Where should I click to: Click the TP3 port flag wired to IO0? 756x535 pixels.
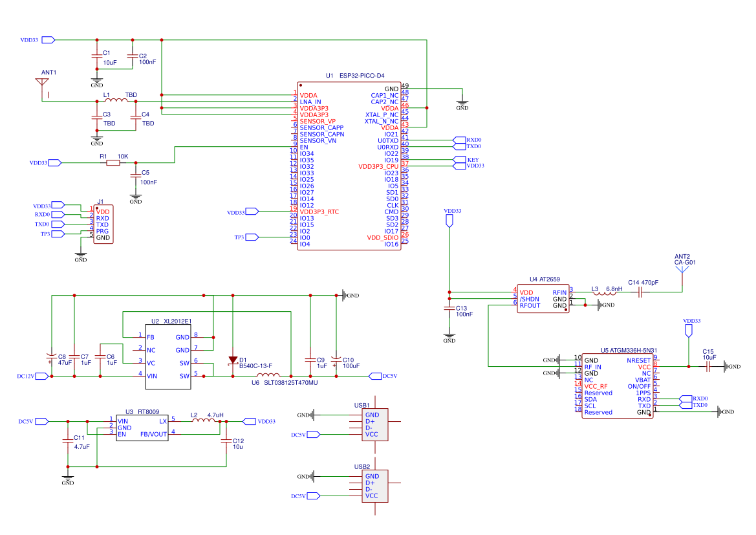pos(252,237)
